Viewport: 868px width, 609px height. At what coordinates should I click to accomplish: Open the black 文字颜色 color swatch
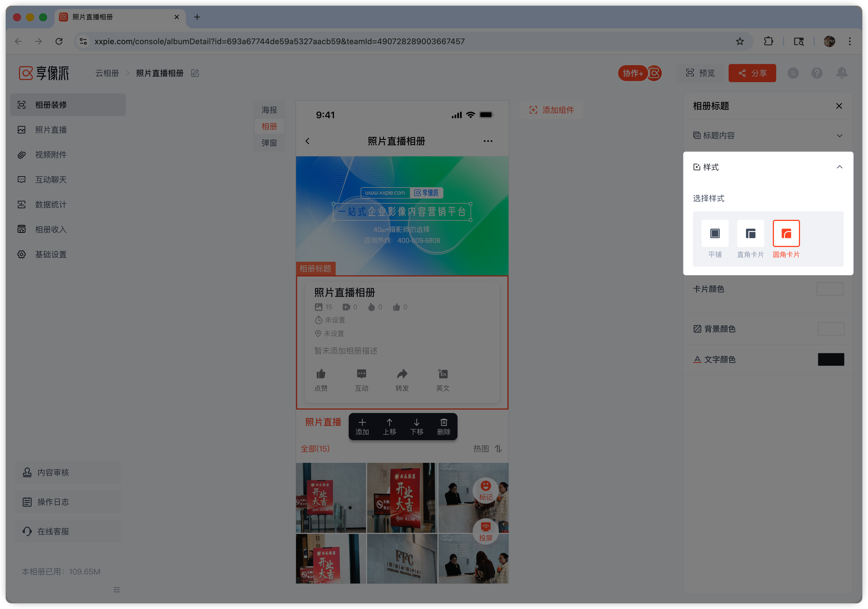[x=831, y=359]
